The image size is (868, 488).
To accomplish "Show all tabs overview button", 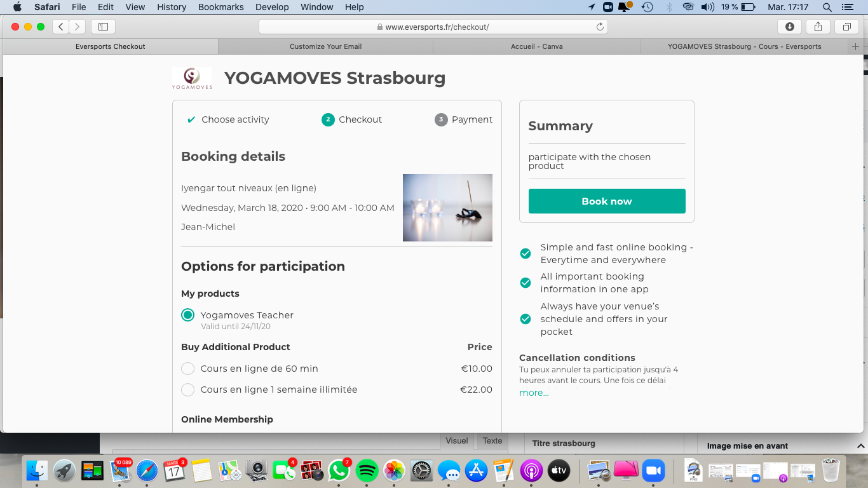I will tap(847, 27).
